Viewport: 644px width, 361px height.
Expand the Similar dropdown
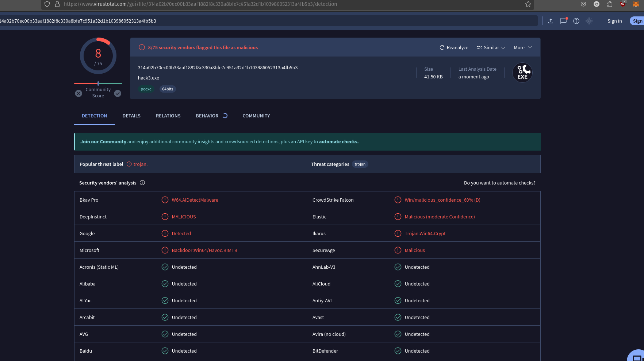pos(491,48)
